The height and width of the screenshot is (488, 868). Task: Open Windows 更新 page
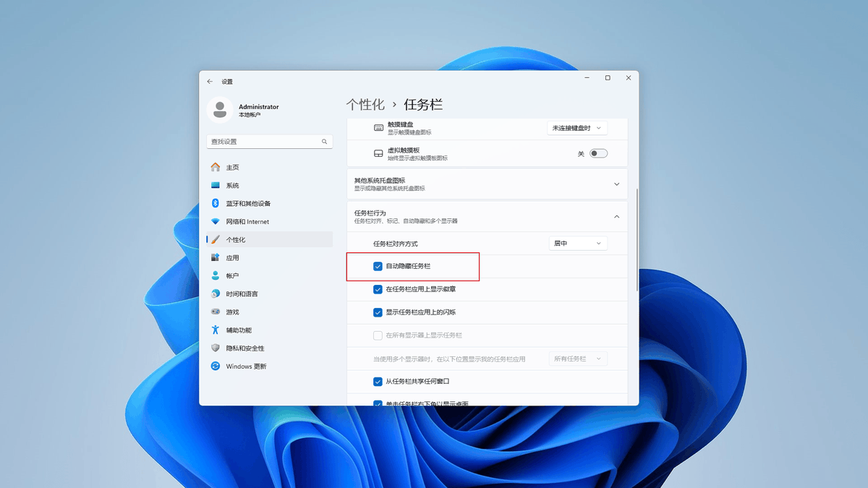(269, 366)
